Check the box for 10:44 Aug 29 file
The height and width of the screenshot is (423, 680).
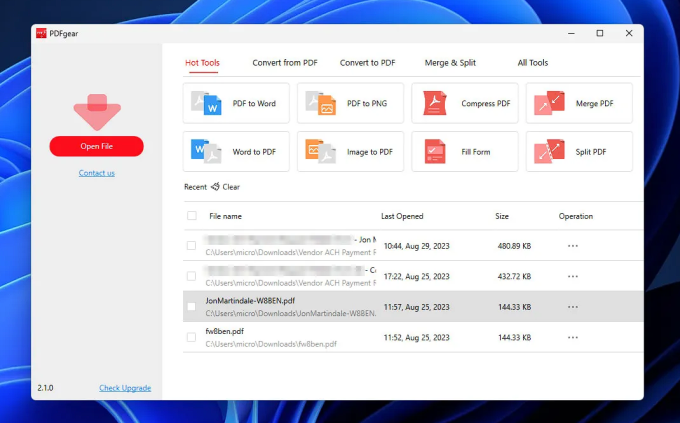(x=191, y=246)
